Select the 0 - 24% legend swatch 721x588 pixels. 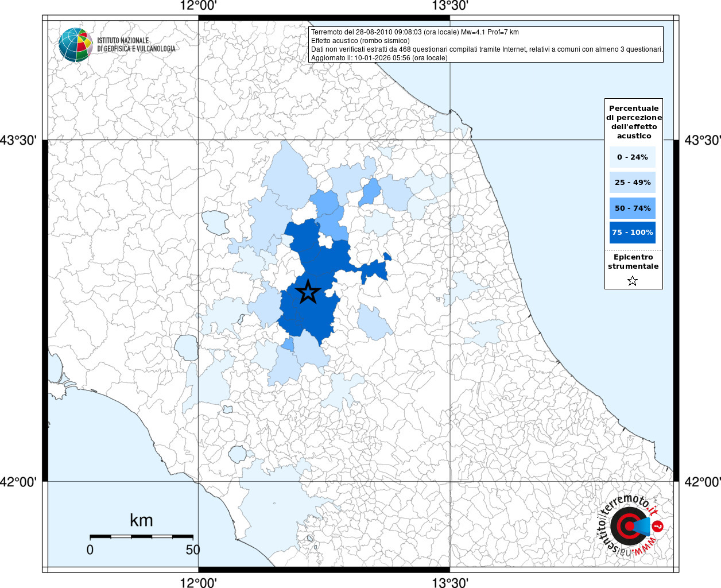633,157
